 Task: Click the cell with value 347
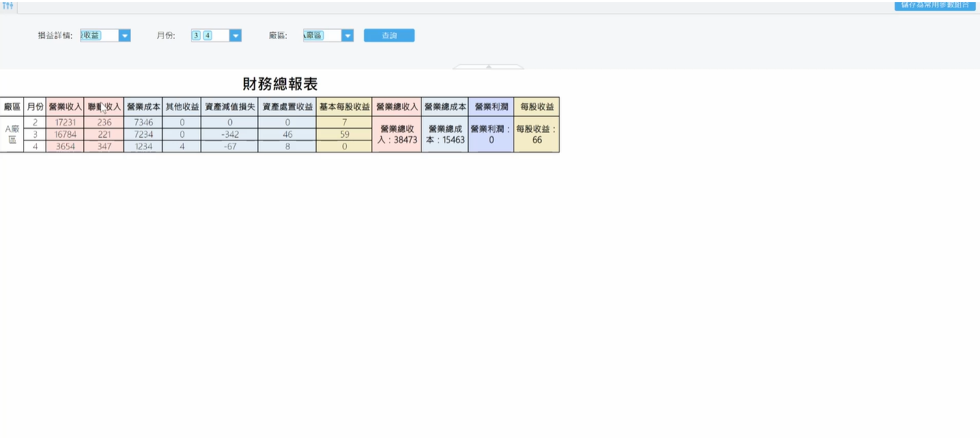104,146
